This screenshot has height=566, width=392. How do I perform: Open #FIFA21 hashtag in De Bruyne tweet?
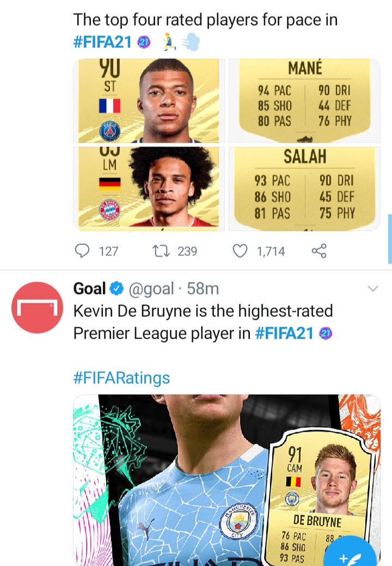click(x=284, y=333)
